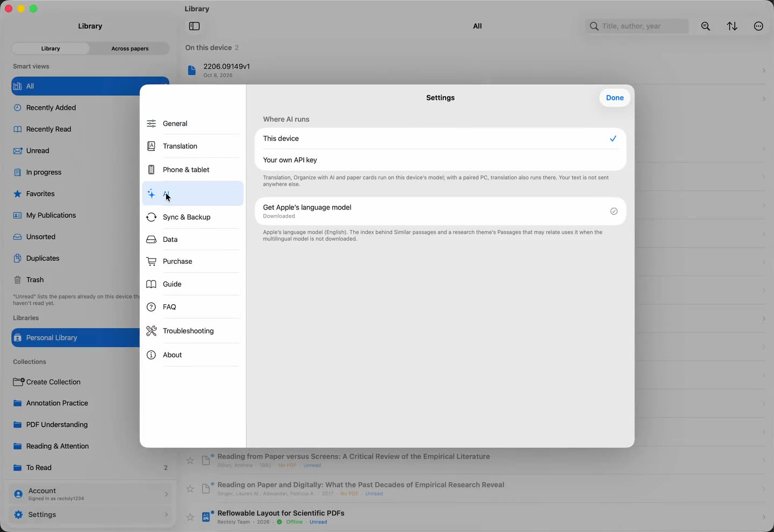The image size is (774, 532).
Task: Open the 2206.09149v1 row chevron
Action: coord(764,70)
